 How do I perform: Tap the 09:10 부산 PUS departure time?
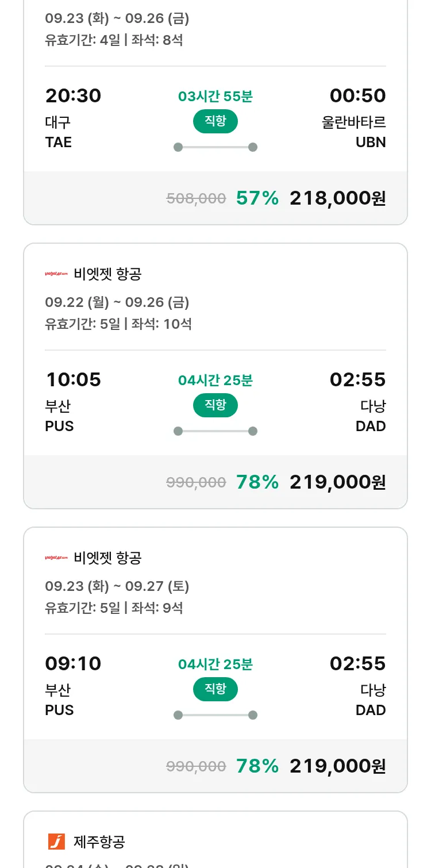(73, 664)
